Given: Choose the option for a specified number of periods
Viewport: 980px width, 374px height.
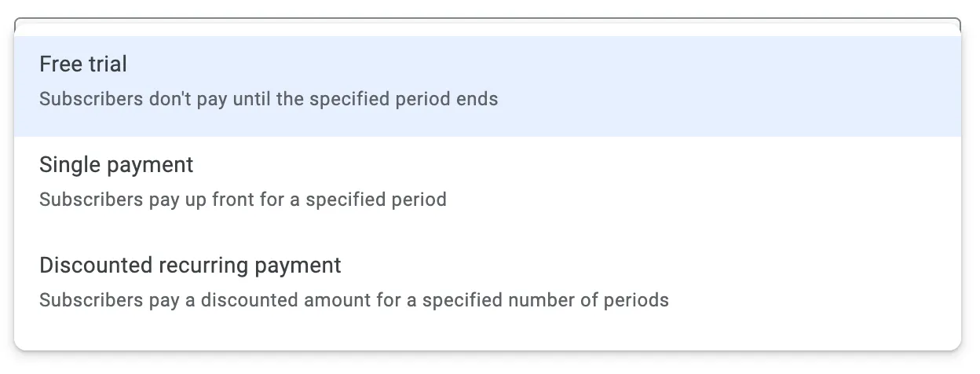Looking at the screenshot, I should click(487, 282).
